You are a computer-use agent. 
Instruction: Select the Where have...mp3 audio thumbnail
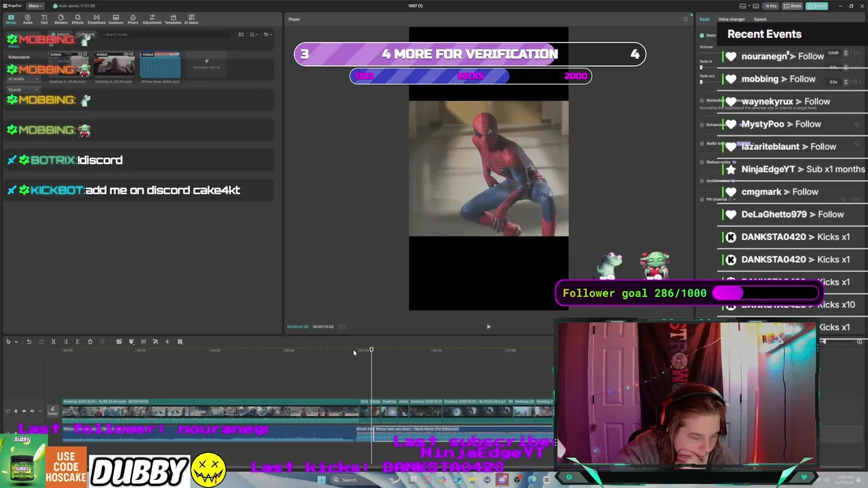coord(160,64)
